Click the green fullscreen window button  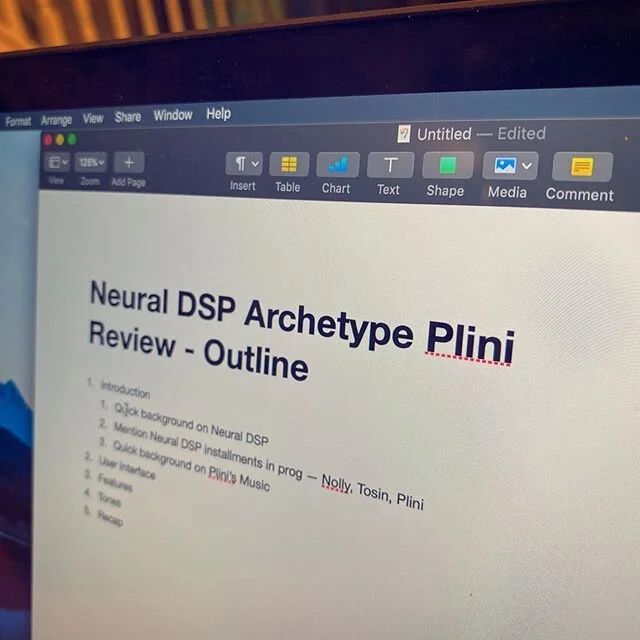(x=72, y=140)
